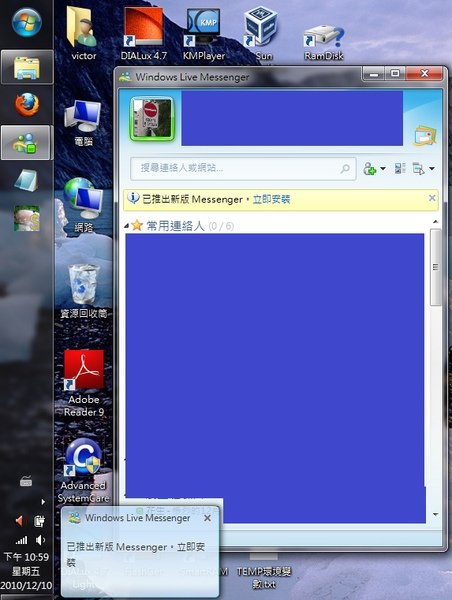
Task: Maximize the Windows Live Messenger window
Action: coord(395,73)
